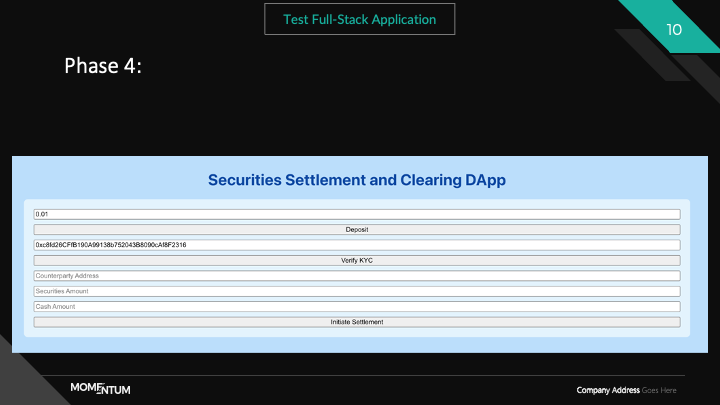Click into the Securities Amount field

coord(357,291)
